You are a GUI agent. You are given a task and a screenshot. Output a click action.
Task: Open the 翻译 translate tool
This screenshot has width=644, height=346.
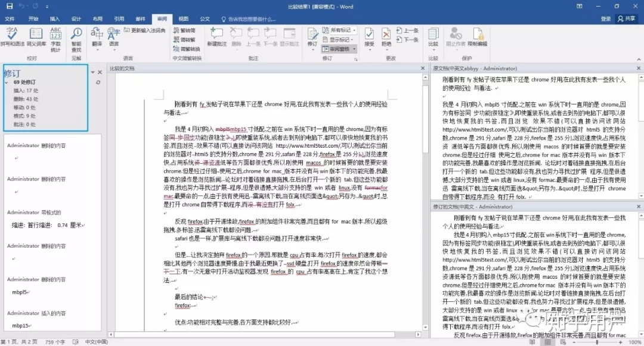[97, 39]
